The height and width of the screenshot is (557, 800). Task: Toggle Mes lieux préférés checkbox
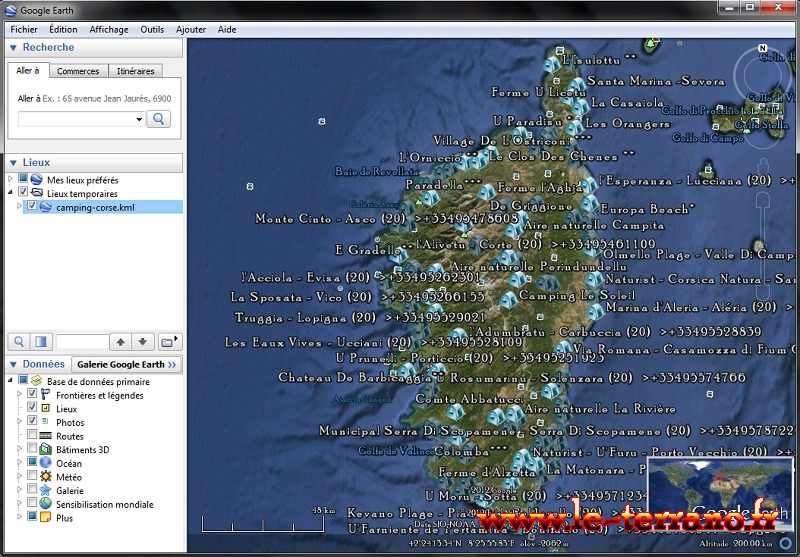point(23,179)
